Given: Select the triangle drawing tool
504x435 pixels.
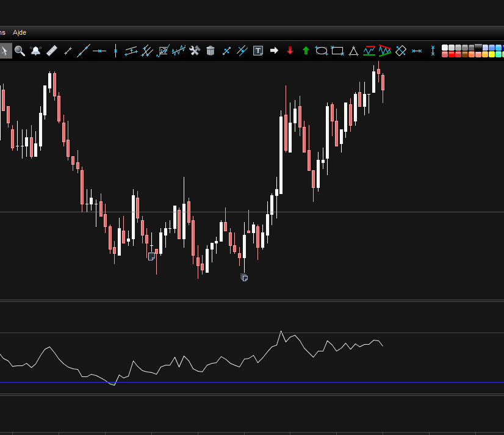Looking at the screenshot, I should [x=353, y=51].
